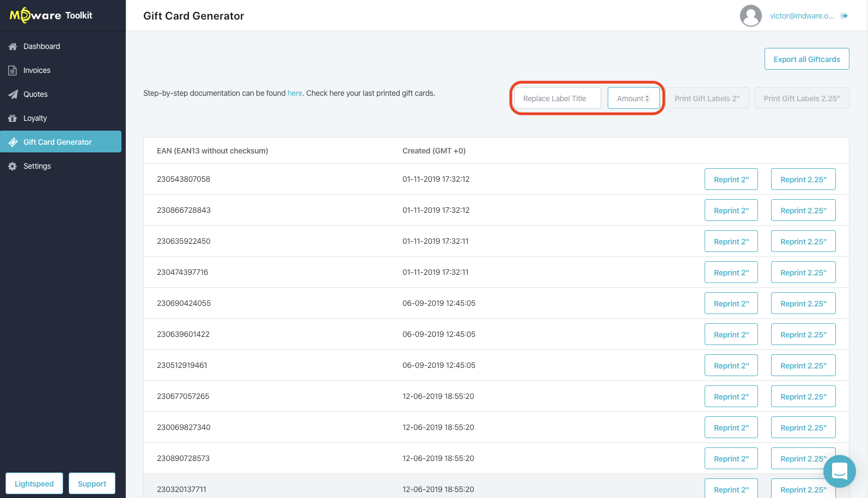Reprint 2.25" for EAN 230635922450
868x498 pixels.
click(803, 241)
